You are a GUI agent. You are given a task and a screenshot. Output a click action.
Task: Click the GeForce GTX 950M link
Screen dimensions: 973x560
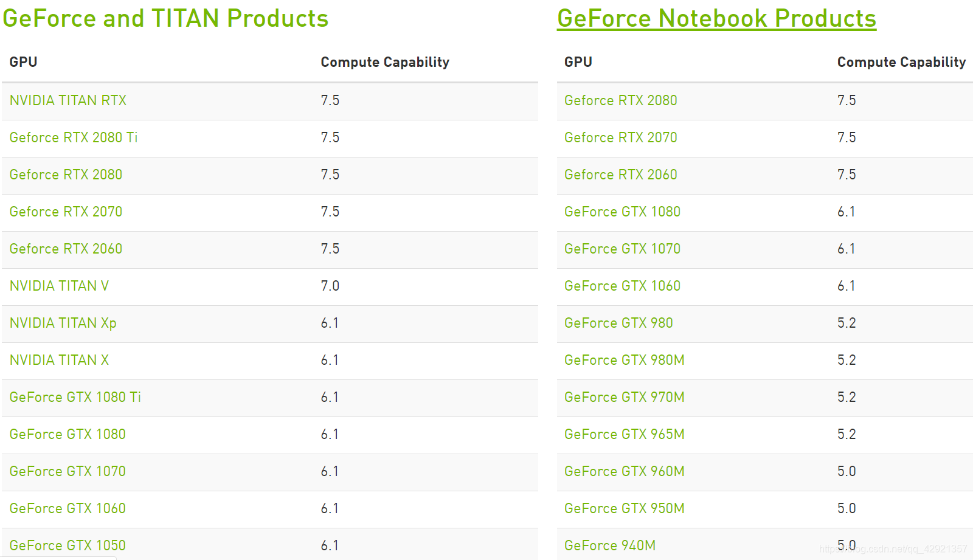624,508
